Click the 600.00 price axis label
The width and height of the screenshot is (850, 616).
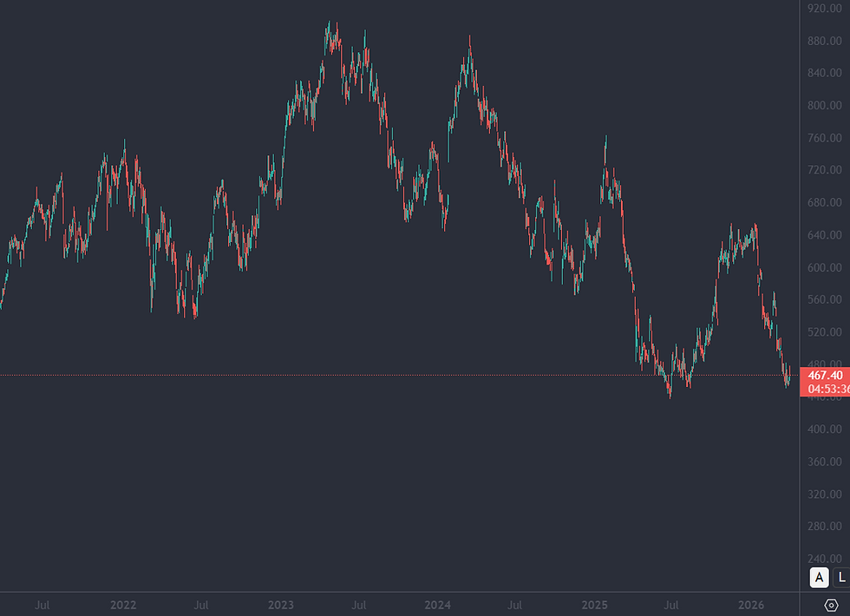(x=825, y=267)
